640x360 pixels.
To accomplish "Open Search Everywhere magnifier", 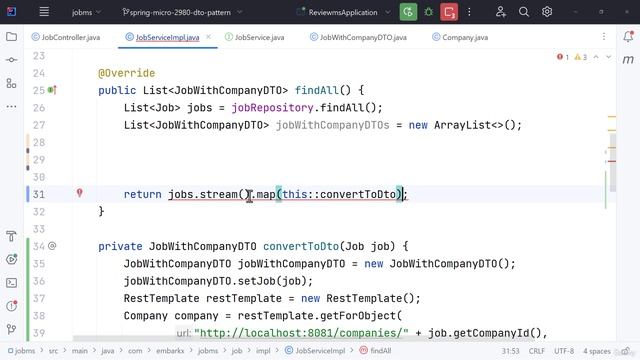I will [524, 12].
